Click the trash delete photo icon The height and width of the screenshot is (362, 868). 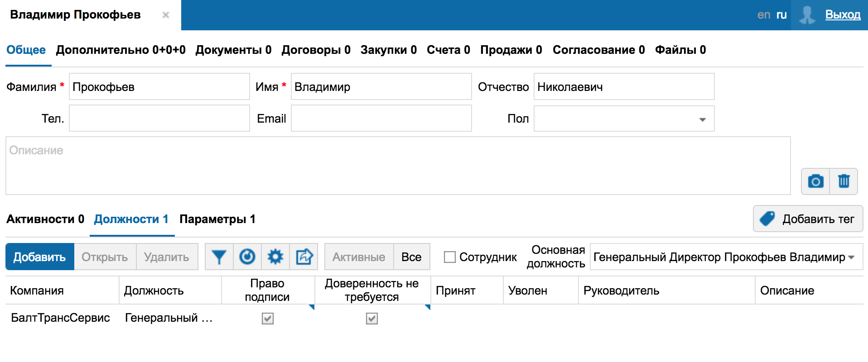844,181
